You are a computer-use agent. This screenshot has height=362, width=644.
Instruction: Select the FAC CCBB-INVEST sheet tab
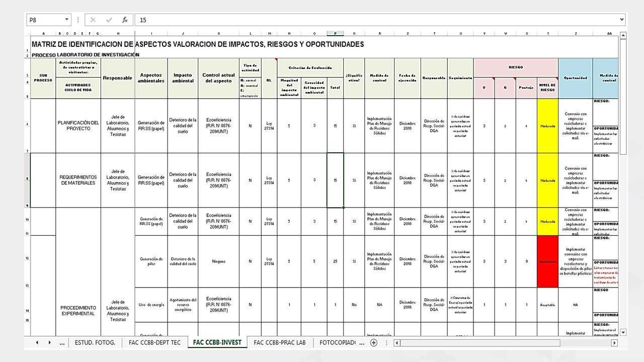217,342
